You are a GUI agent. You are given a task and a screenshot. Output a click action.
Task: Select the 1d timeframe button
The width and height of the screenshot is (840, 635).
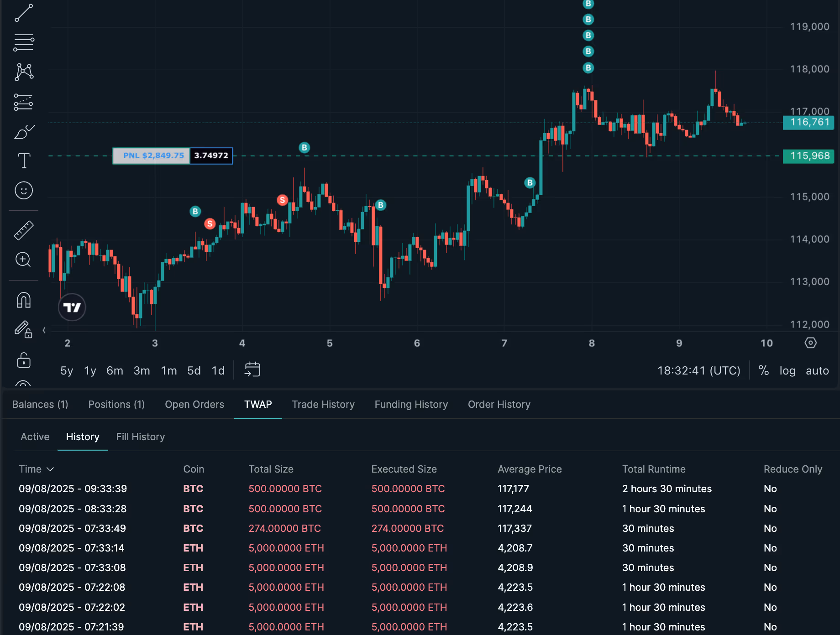[218, 370]
